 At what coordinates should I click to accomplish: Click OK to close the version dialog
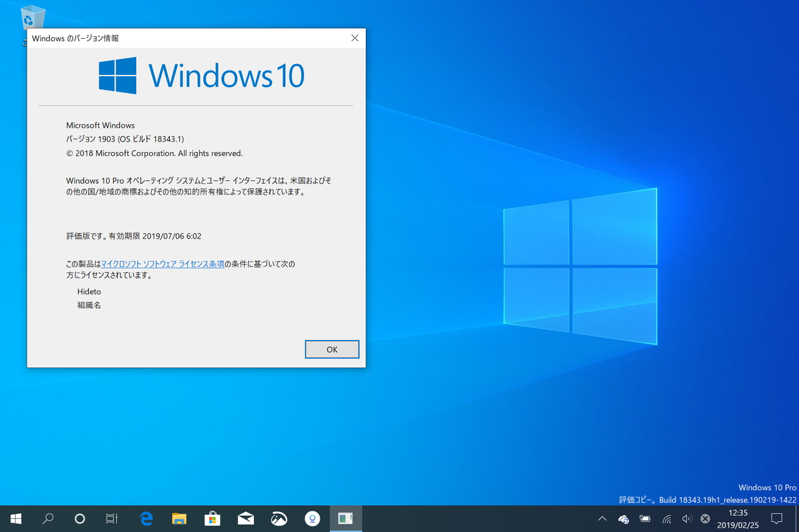tap(331, 349)
